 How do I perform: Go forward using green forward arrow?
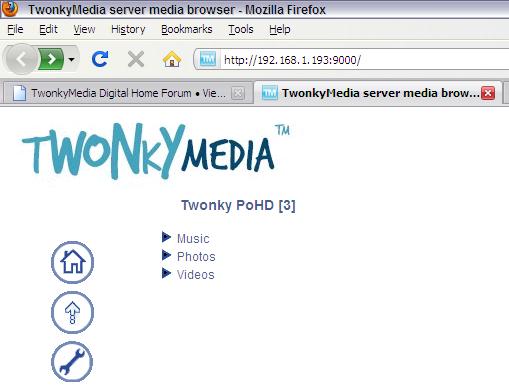tap(51, 59)
